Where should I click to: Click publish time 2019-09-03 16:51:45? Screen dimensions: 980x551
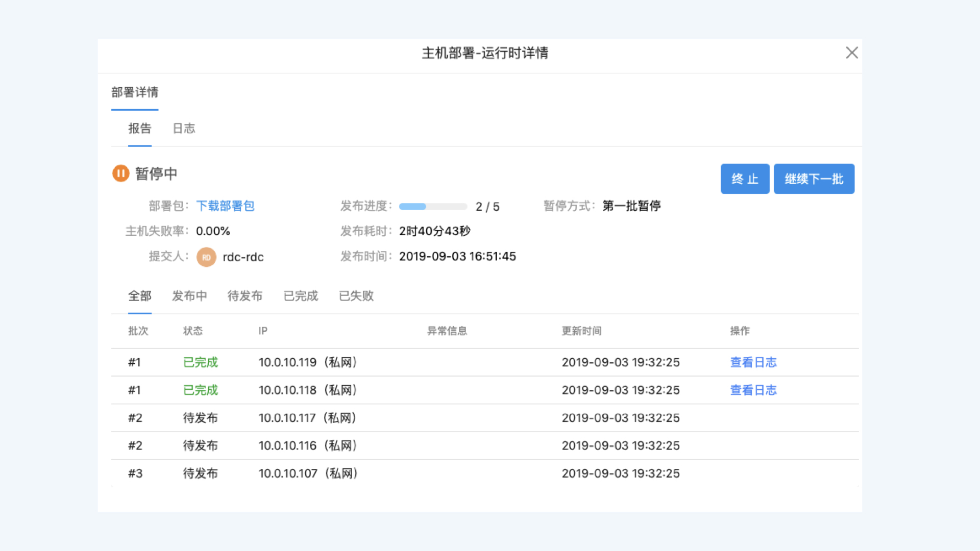(x=457, y=257)
